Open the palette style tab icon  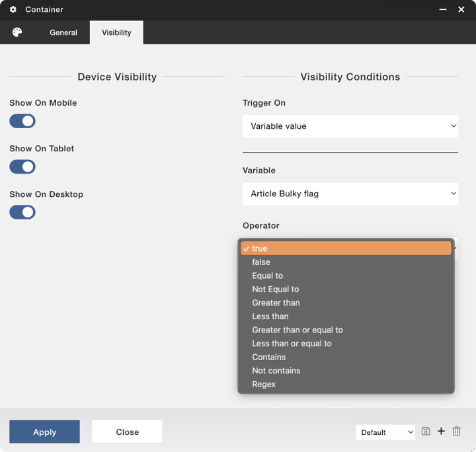tap(17, 32)
